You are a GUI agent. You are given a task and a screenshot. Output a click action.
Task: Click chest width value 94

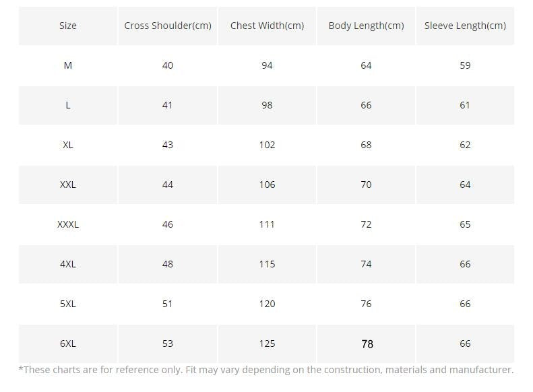tap(267, 65)
